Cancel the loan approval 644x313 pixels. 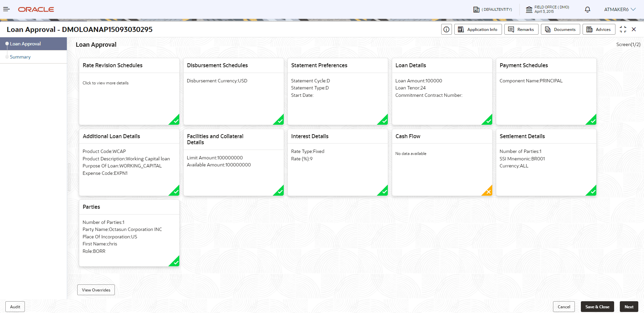click(564, 307)
